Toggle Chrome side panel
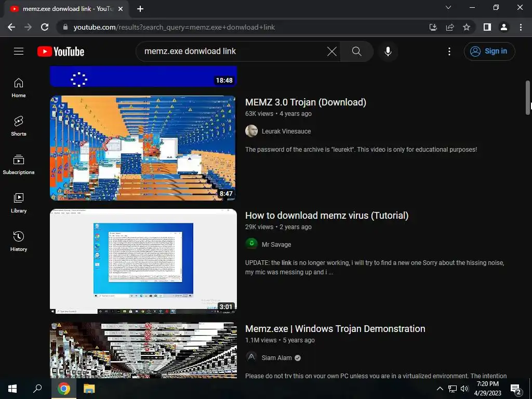Viewport: 532px width, 399px height. click(487, 27)
